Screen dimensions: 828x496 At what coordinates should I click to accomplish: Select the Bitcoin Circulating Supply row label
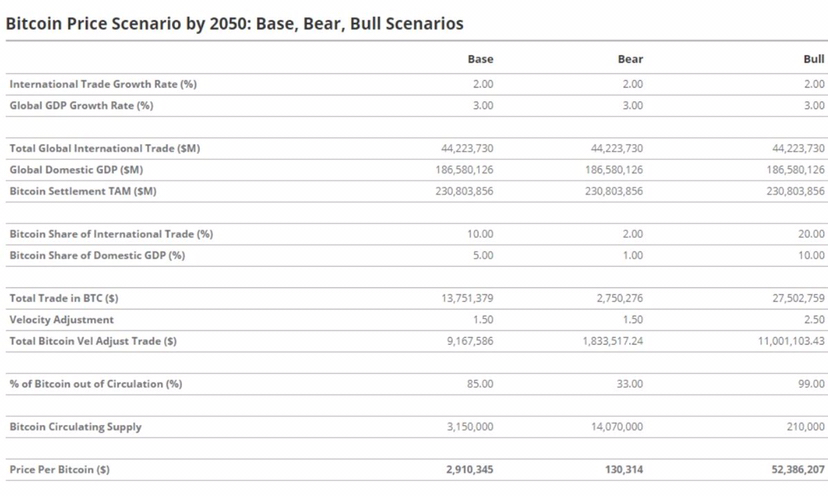click(x=76, y=427)
